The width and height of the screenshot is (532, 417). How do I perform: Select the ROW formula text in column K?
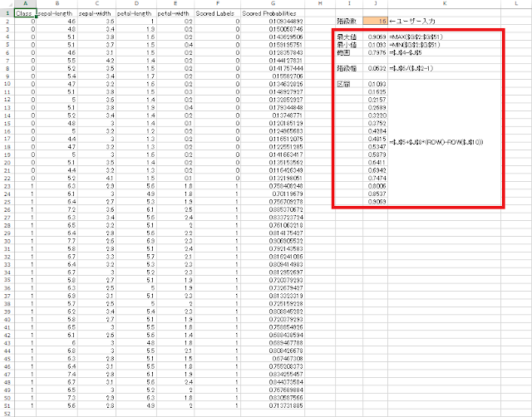click(434, 142)
